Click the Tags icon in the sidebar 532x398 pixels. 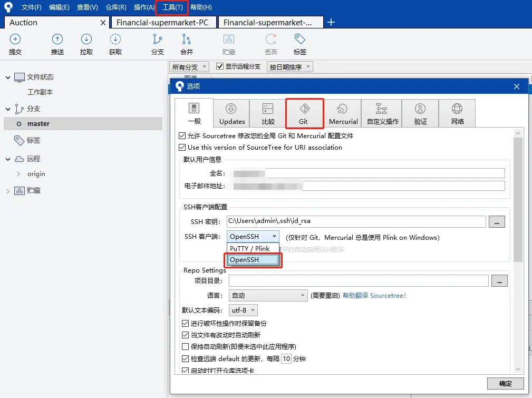(x=19, y=140)
